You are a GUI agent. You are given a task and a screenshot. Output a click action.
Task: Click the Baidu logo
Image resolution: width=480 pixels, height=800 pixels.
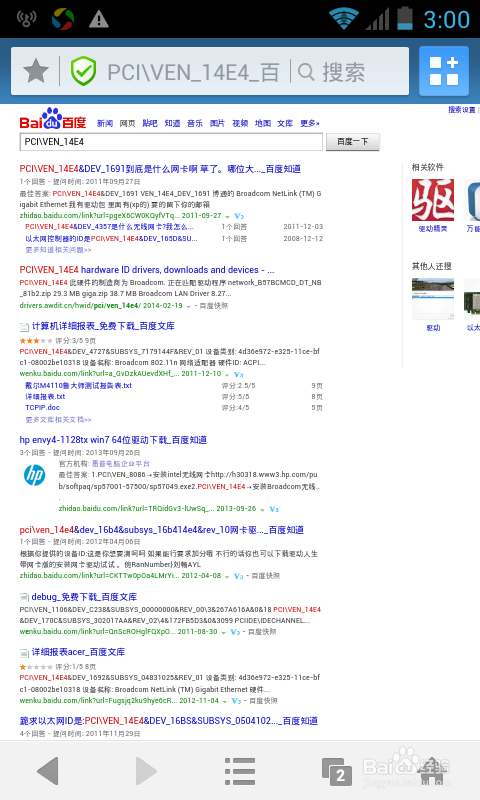pyautogui.click(x=53, y=118)
